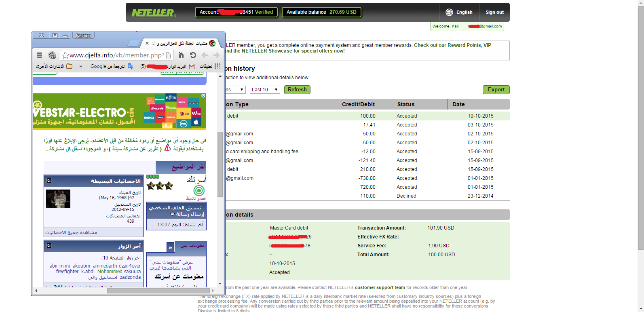Select the -17.41 transaction amount
This screenshot has width=644, height=312.
pos(368,125)
